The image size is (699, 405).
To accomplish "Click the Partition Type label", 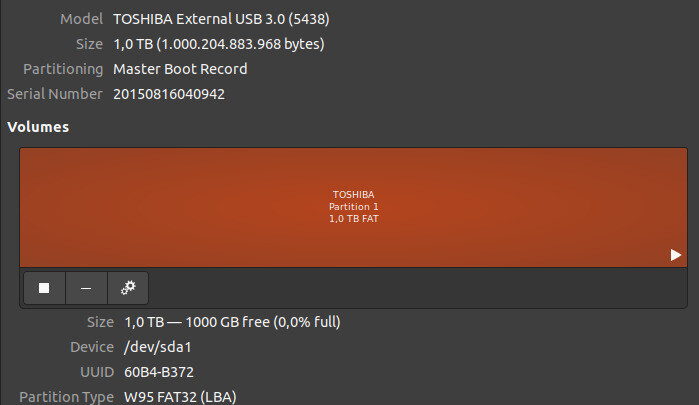I will point(60,397).
